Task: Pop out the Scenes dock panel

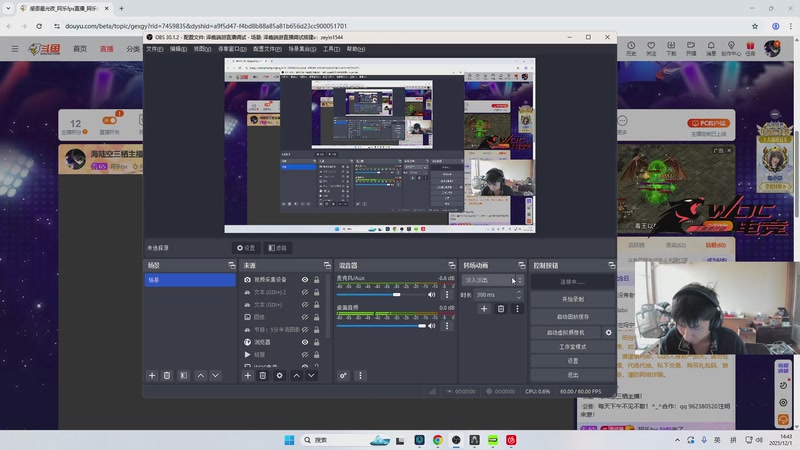Action: tap(232, 265)
